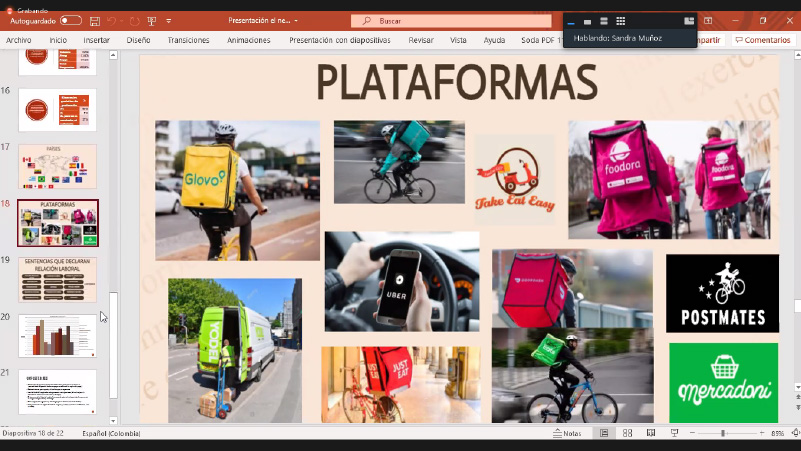The height and width of the screenshot is (451, 801).
Task: Click exit-minimized-video icon in meeting panel
Action: tap(689, 21)
